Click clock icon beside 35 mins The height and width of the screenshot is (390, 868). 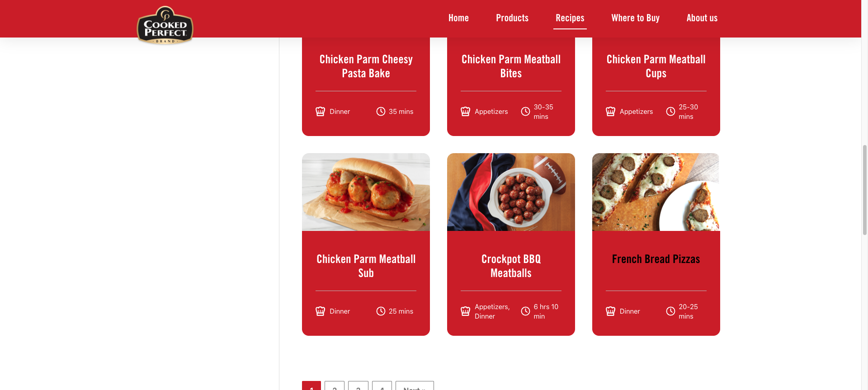381,111
